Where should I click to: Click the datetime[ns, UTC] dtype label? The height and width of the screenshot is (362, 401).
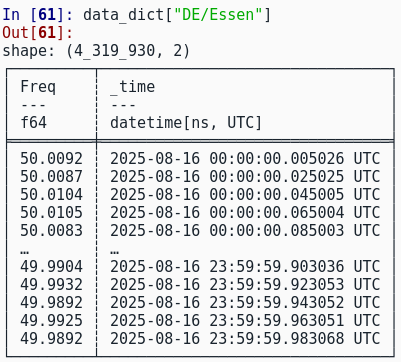(x=186, y=123)
